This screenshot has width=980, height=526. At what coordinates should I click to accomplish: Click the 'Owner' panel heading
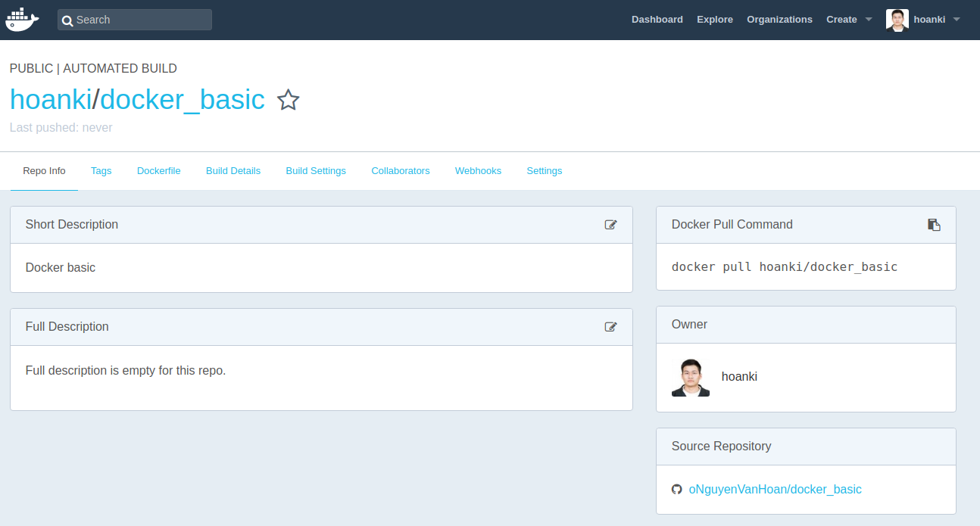(x=689, y=325)
